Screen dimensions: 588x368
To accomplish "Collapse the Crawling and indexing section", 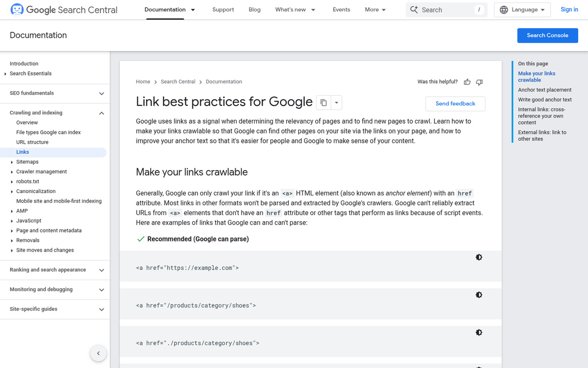I will [x=101, y=113].
